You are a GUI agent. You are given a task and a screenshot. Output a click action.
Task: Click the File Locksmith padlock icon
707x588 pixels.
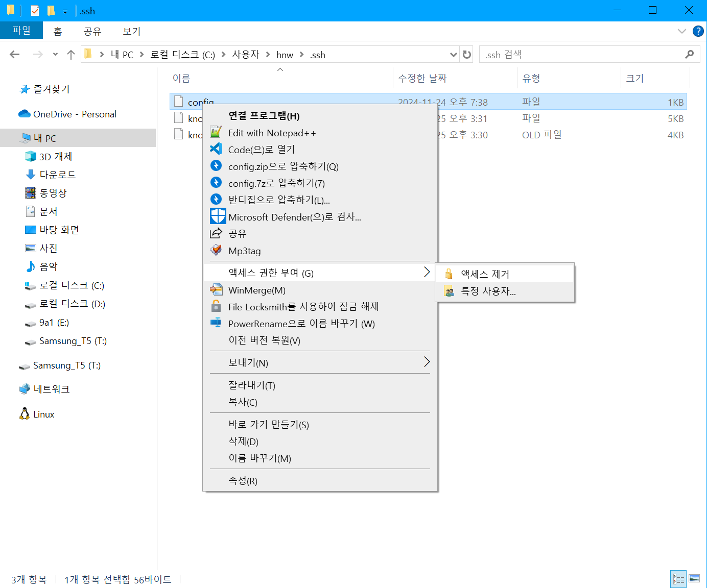pos(216,306)
